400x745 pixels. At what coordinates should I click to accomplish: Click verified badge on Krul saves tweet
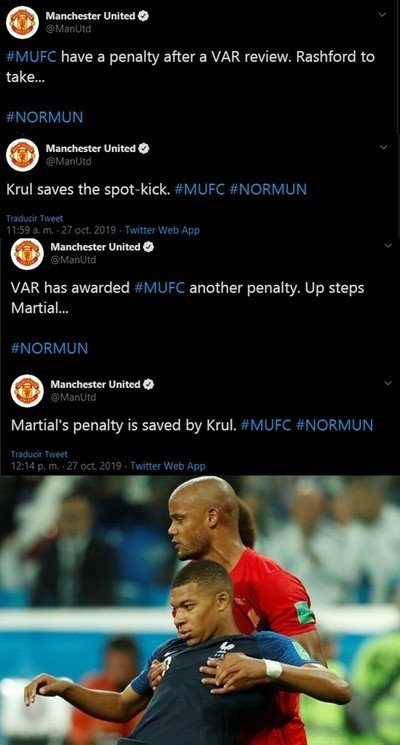click(144, 148)
